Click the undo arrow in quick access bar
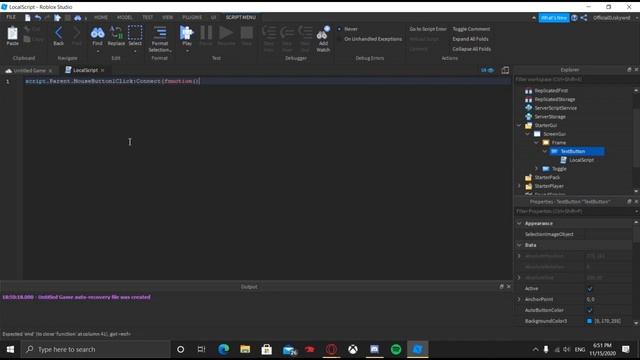 point(38,18)
